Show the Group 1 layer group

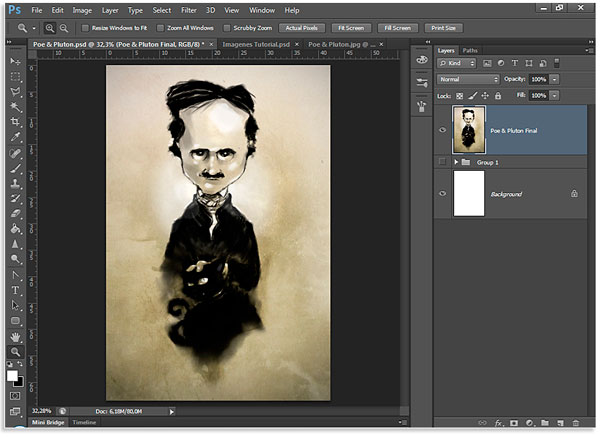click(x=442, y=162)
